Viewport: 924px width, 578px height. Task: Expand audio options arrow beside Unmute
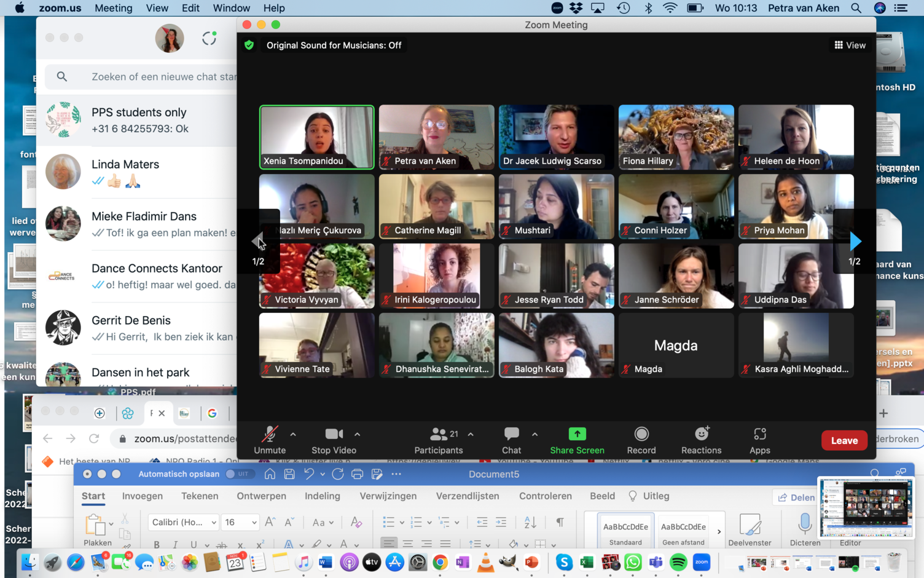click(293, 434)
